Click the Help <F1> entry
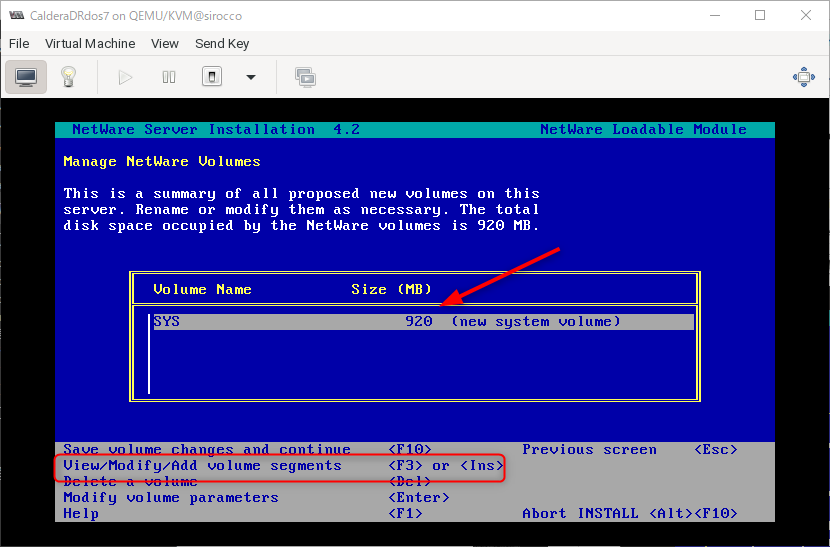Image resolution: width=830 pixels, height=547 pixels. [242, 513]
